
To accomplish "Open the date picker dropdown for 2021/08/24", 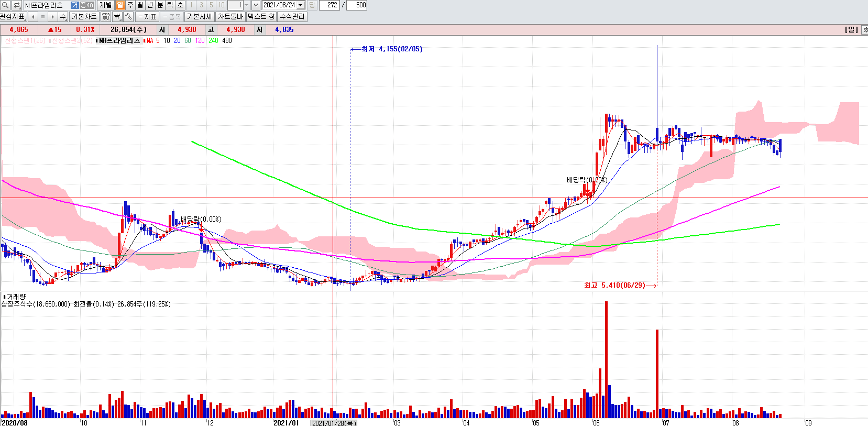I will pyautogui.click(x=301, y=5).
